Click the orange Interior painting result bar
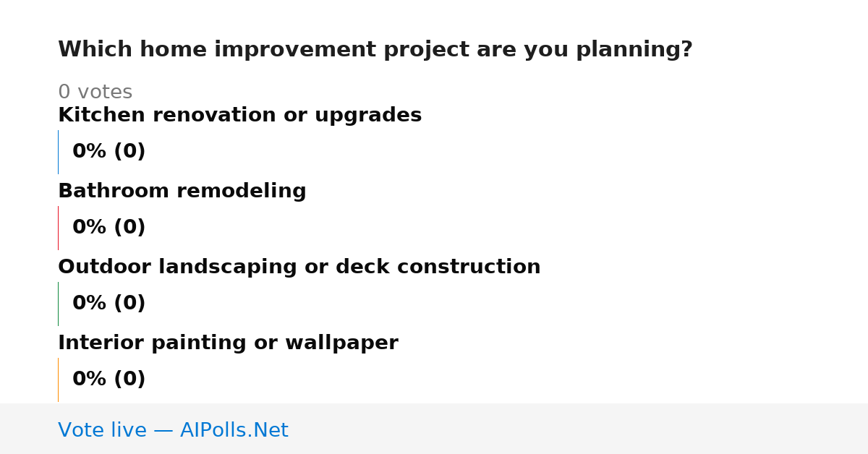Screen dimensions: 868x454 point(58,380)
